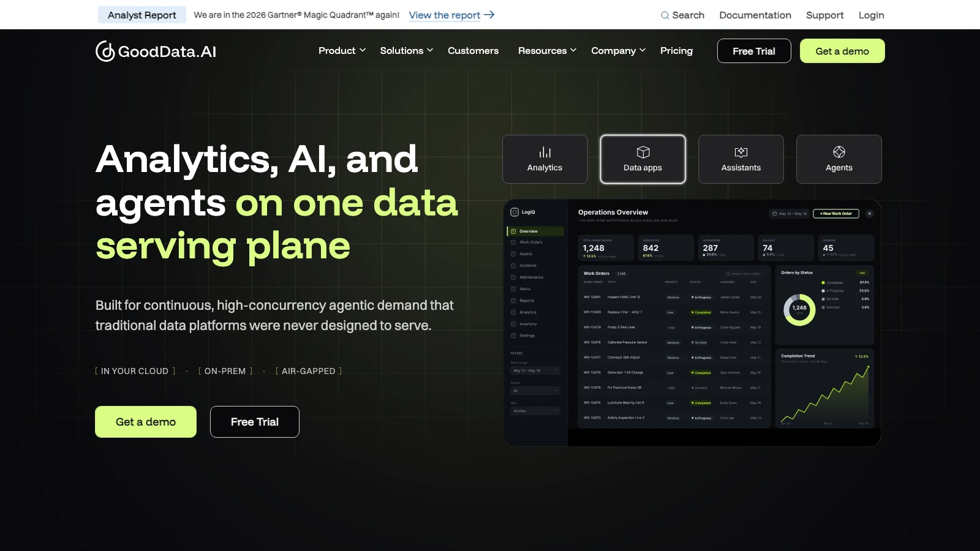980x551 pixels.
Task: Click the Completed 842 card
Action: 666,248
